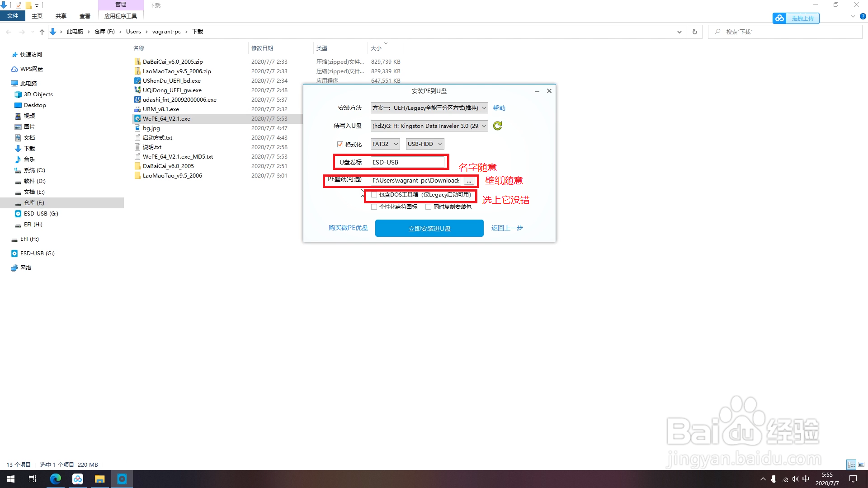This screenshot has width=868, height=488.
Task: Click 立即安装进U盘 button
Action: click(x=429, y=229)
